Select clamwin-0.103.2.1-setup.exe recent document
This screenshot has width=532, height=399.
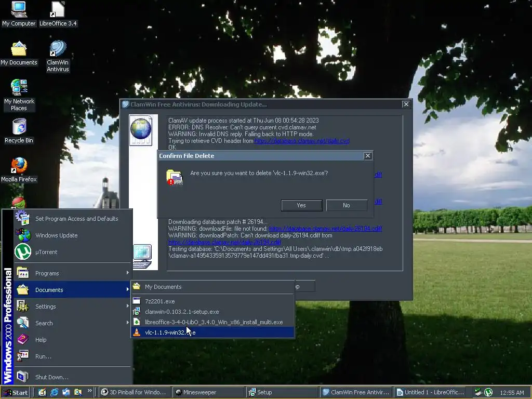click(x=212, y=312)
